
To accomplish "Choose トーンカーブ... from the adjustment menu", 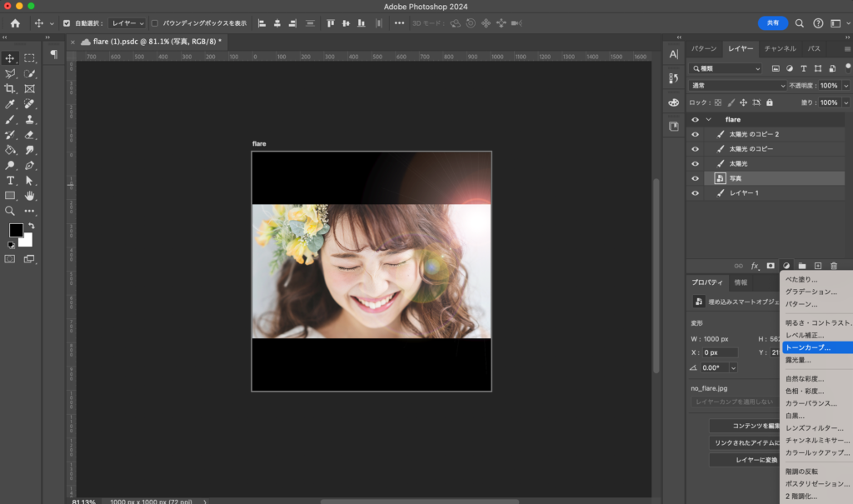I will (x=807, y=347).
